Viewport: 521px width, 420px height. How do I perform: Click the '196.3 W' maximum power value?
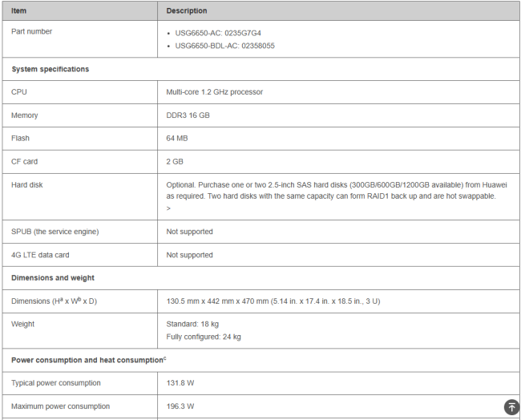(180, 406)
